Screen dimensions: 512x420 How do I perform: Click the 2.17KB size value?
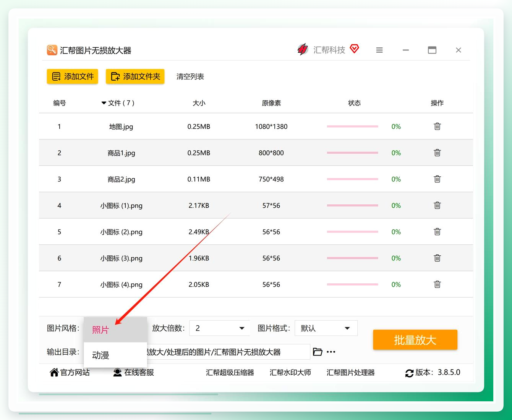click(x=199, y=205)
